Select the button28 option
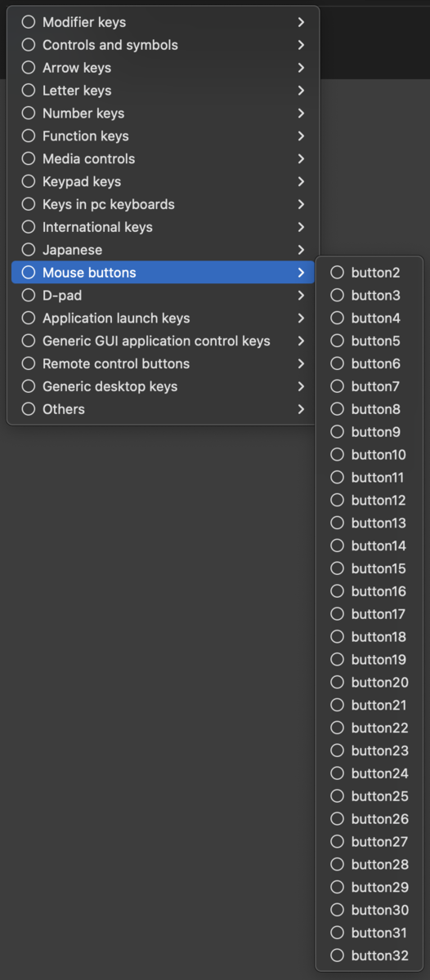 point(370,864)
